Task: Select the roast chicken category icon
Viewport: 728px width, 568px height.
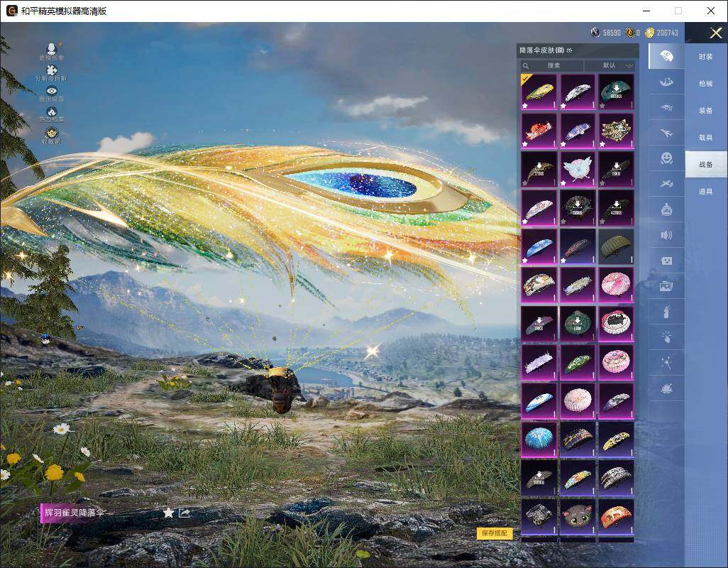Action: point(666,388)
